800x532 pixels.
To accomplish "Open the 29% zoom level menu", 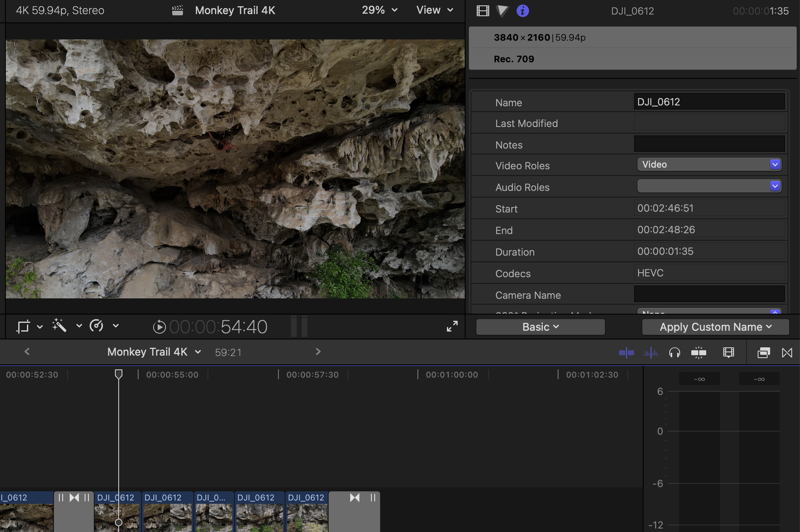I will [x=379, y=10].
